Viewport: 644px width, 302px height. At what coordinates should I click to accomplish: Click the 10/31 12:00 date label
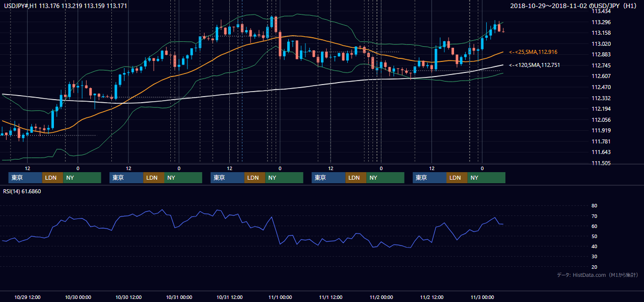coord(230,297)
